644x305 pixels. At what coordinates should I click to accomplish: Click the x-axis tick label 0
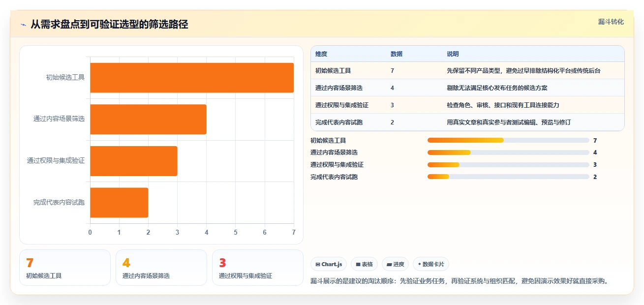[x=90, y=232]
